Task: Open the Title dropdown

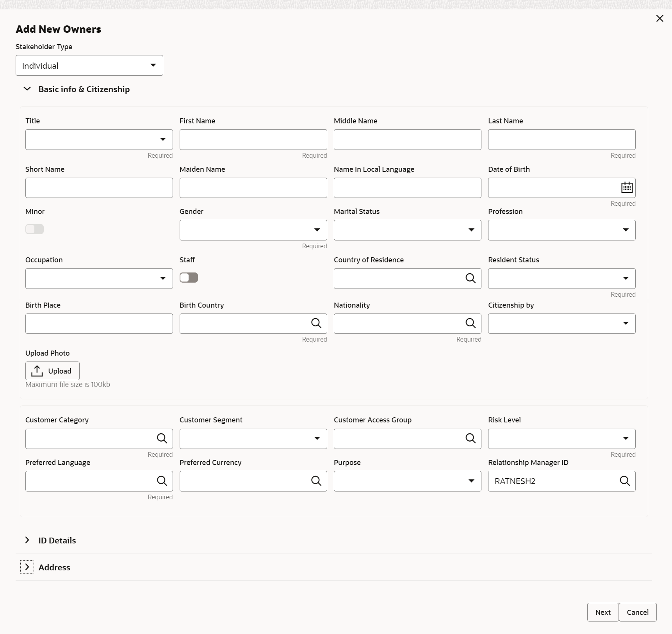Action: coord(99,140)
